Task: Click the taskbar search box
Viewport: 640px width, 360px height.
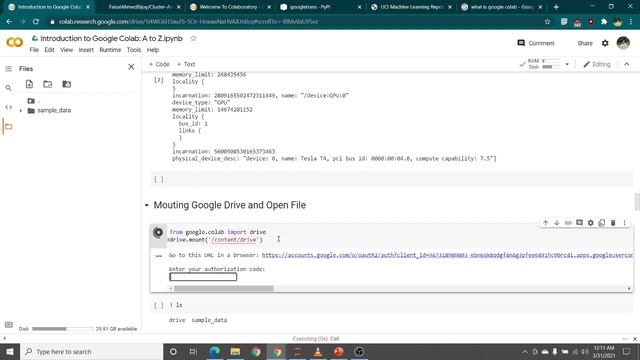Action: 91,351
